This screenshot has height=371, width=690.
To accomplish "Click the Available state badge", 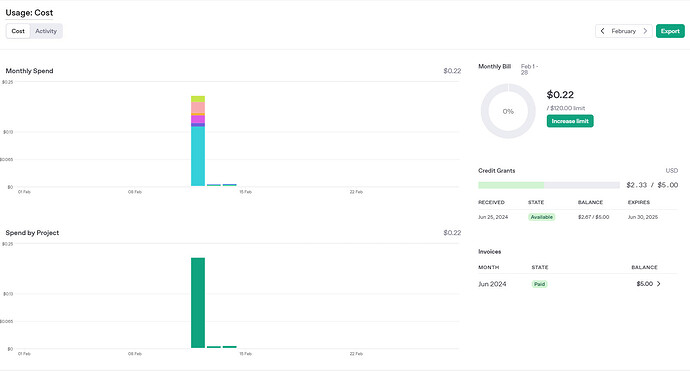I will (541, 217).
